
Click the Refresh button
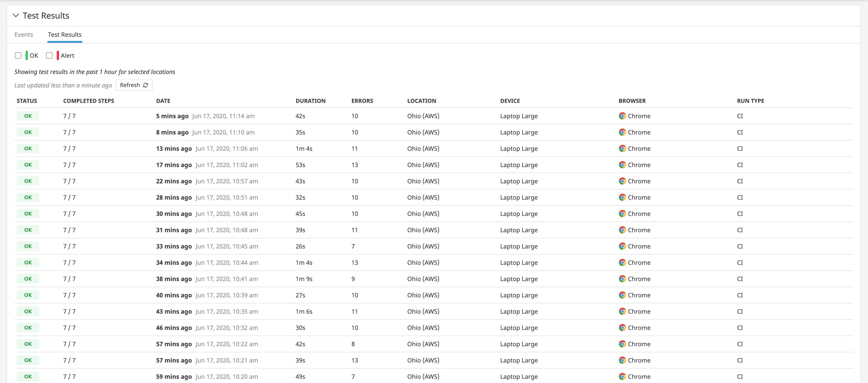134,85
